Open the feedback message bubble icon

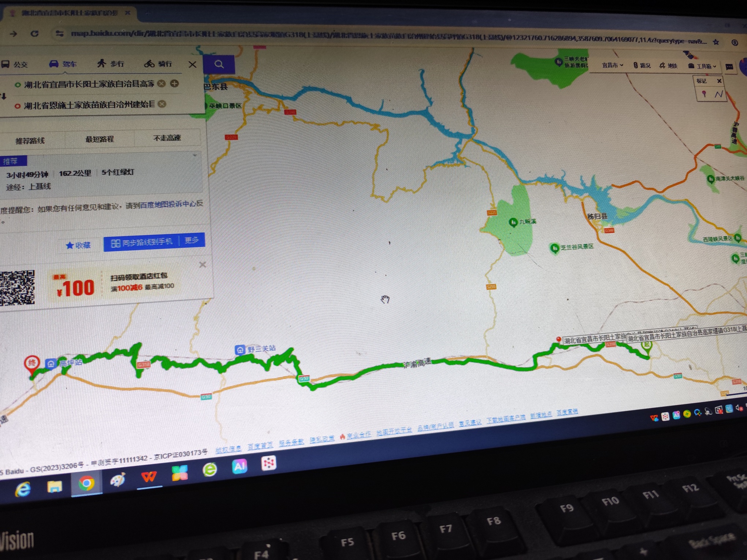click(x=729, y=67)
